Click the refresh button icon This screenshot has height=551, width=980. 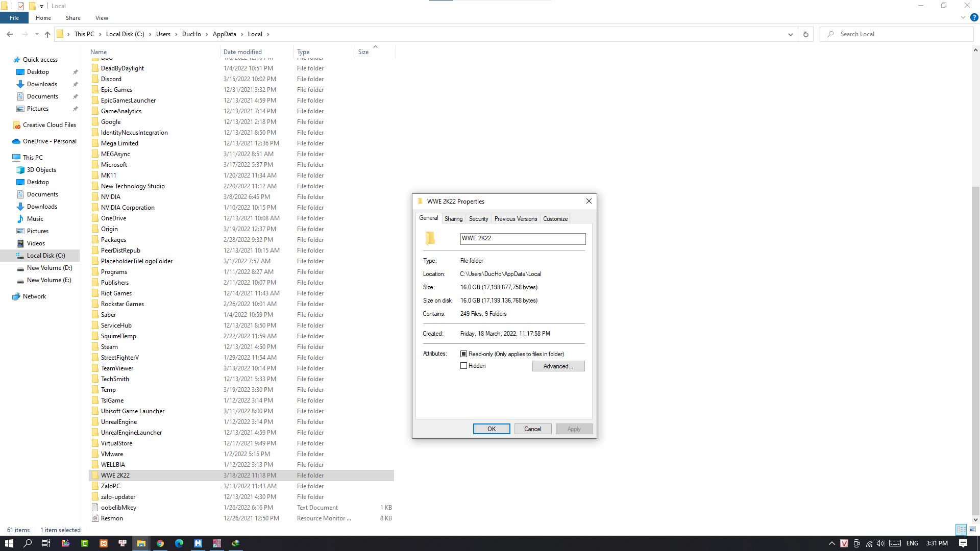[x=805, y=34]
